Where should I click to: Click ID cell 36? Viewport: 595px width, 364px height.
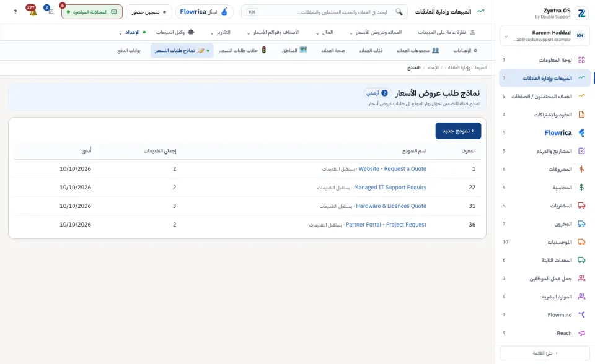pos(472,225)
